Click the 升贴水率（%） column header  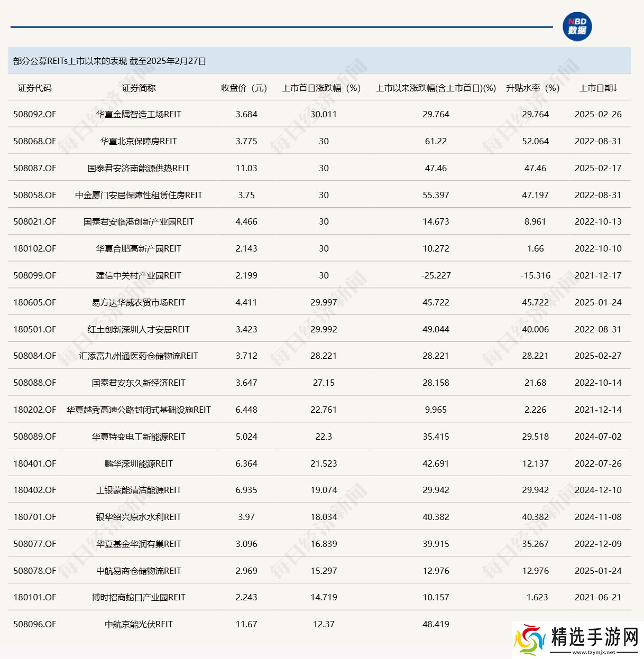click(532, 88)
